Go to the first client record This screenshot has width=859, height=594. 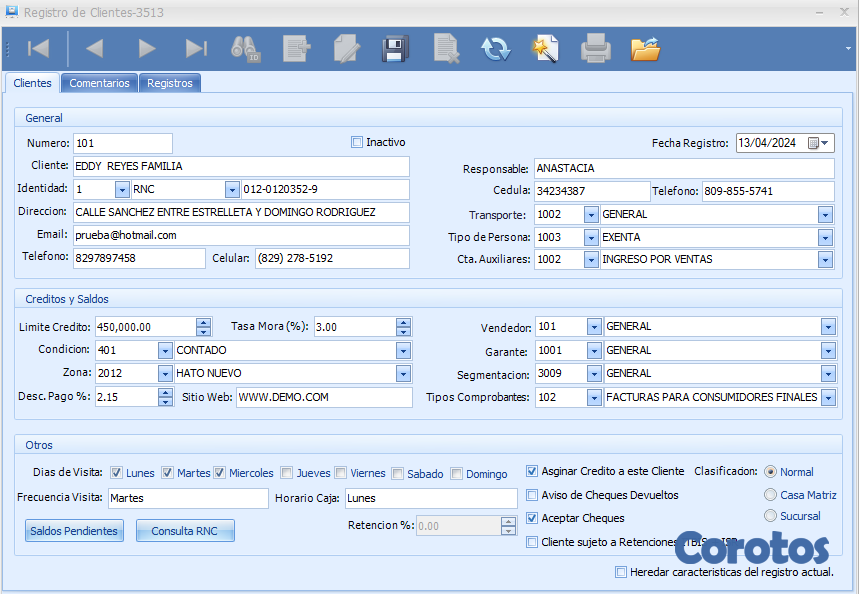coord(38,48)
